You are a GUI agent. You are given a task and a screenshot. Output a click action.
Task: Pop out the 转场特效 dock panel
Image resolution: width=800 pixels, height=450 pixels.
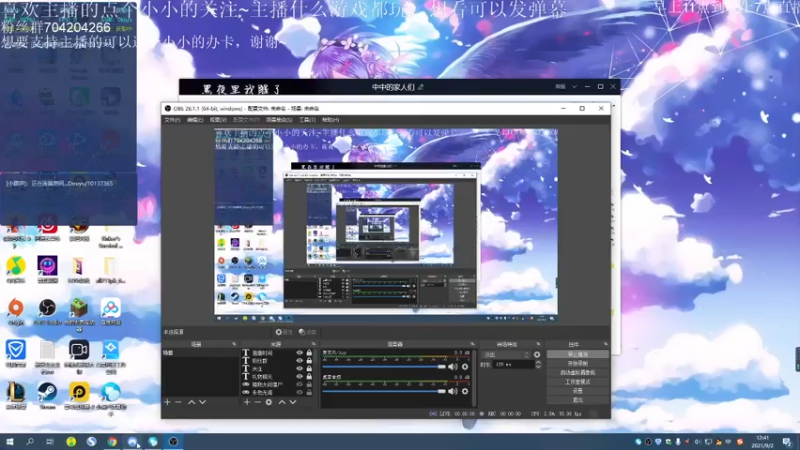point(538,344)
